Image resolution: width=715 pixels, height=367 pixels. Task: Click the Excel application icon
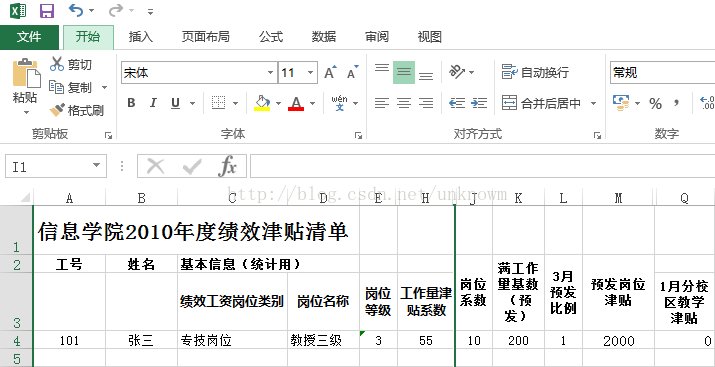tap(18, 10)
